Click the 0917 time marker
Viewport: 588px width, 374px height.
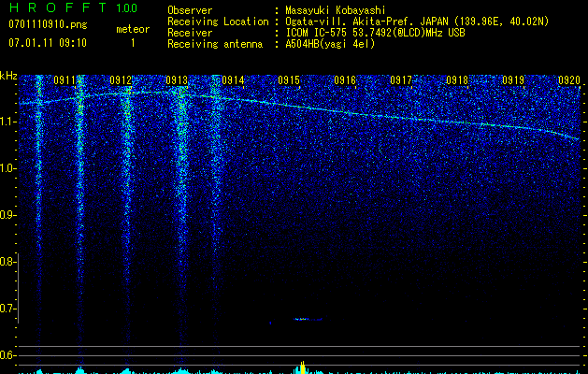coord(401,80)
